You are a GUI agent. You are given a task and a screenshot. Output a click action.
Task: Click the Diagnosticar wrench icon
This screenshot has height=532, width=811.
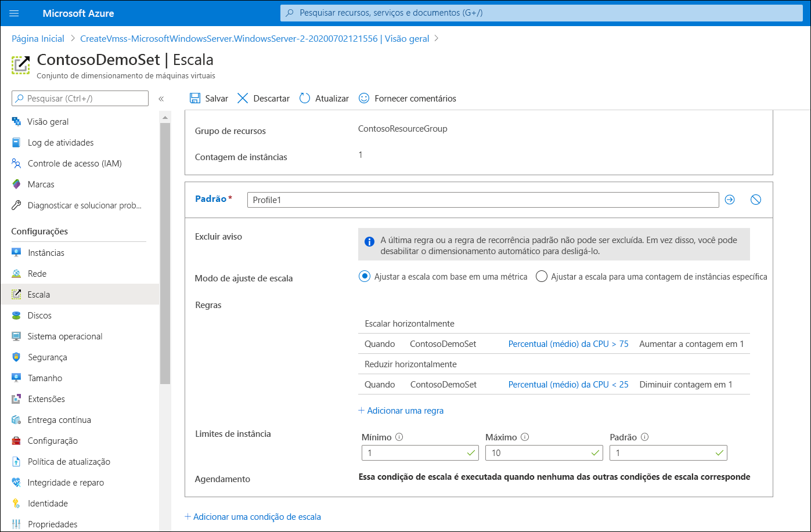pos(16,205)
